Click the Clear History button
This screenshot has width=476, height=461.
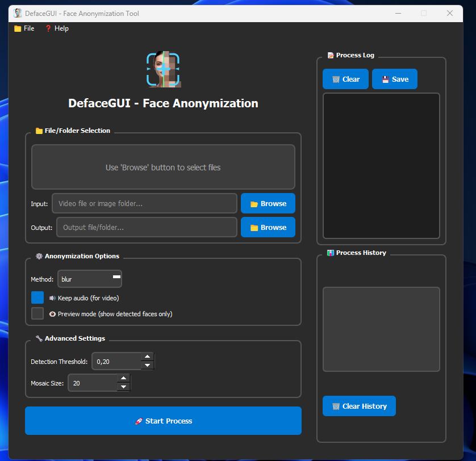point(359,406)
